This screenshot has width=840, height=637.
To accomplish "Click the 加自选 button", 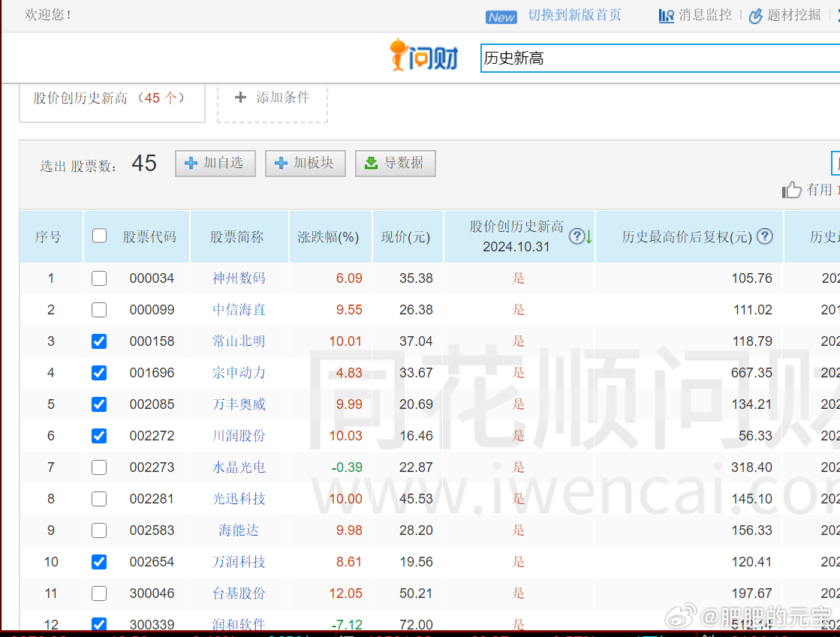I will point(215,163).
